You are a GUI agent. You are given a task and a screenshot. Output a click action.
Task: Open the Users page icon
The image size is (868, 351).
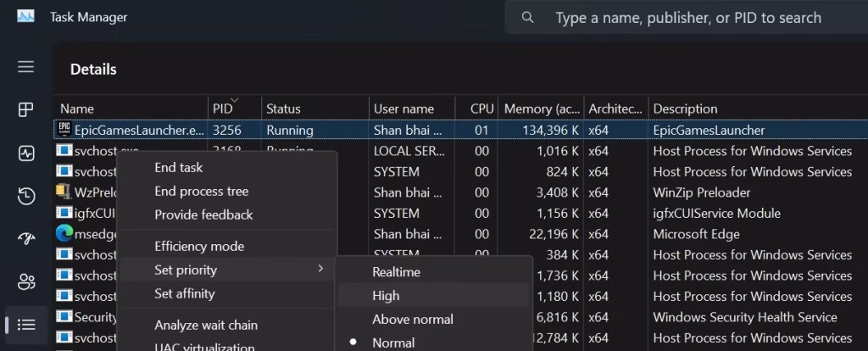(26, 281)
